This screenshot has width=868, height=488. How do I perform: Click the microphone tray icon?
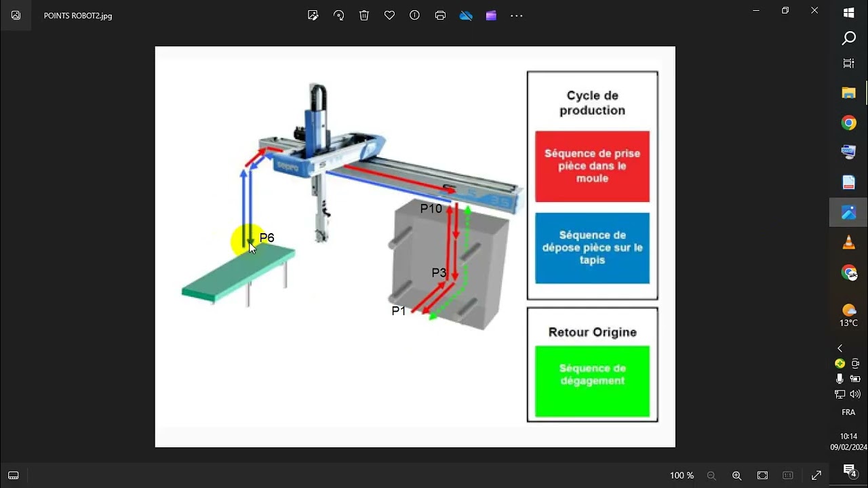840,379
